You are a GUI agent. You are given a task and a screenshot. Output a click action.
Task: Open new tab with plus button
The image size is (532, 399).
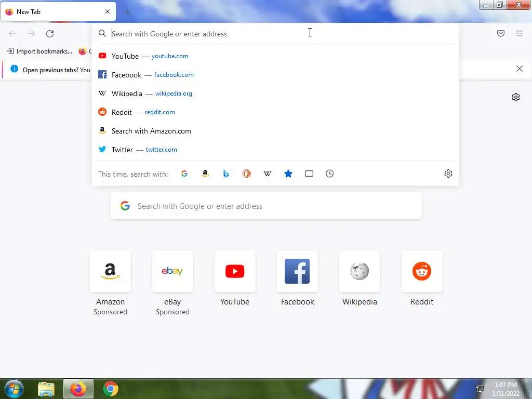[127, 12]
